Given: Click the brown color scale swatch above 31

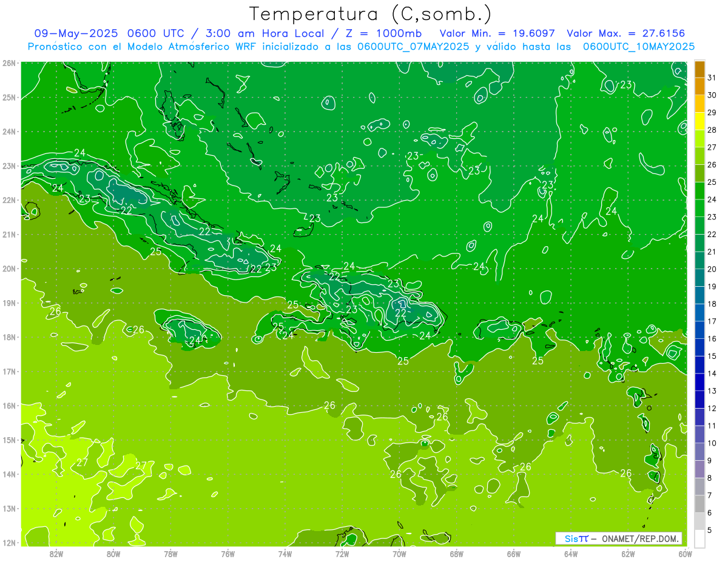Looking at the screenshot, I should point(699,69).
